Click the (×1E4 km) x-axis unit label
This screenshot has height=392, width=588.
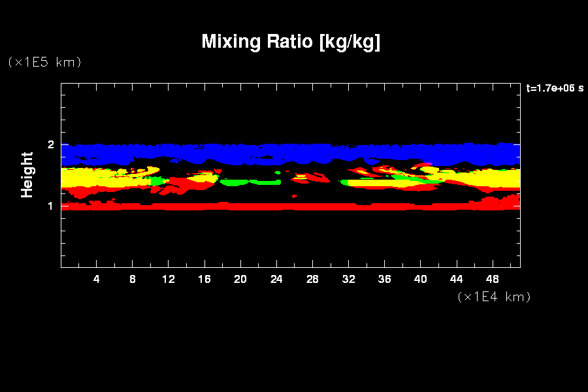[494, 297]
